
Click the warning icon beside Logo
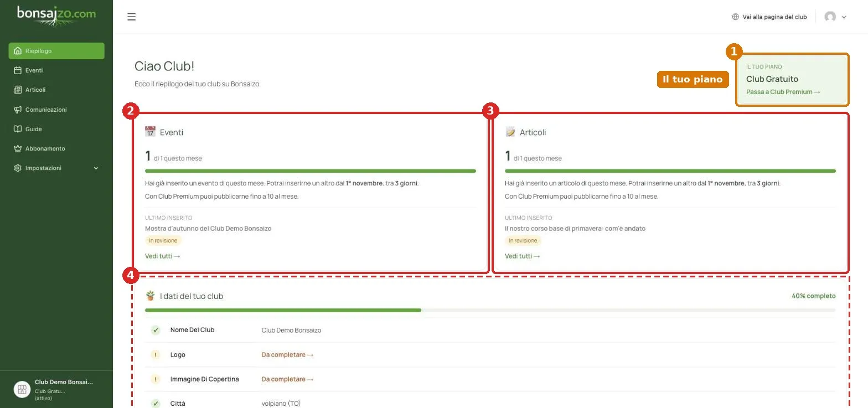[x=156, y=355]
